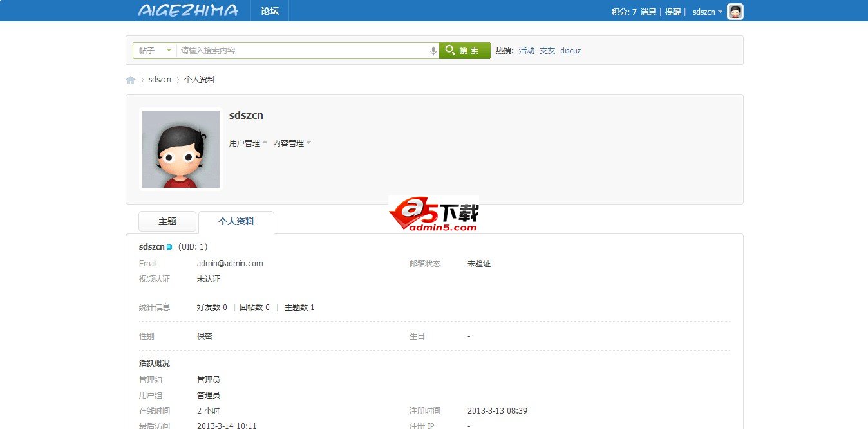Expand the 内容管理 dropdown menu
This screenshot has height=429, width=868.
pyautogui.click(x=292, y=143)
